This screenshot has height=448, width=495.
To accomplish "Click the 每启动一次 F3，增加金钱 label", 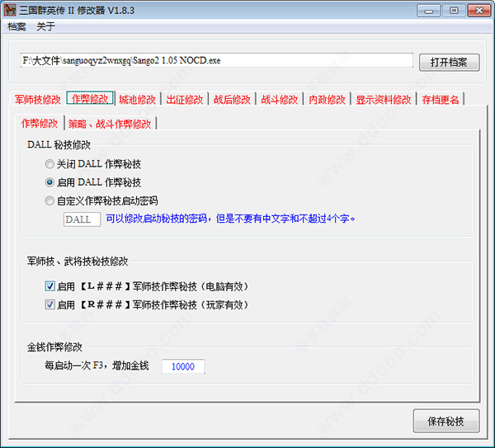I will (97, 365).
